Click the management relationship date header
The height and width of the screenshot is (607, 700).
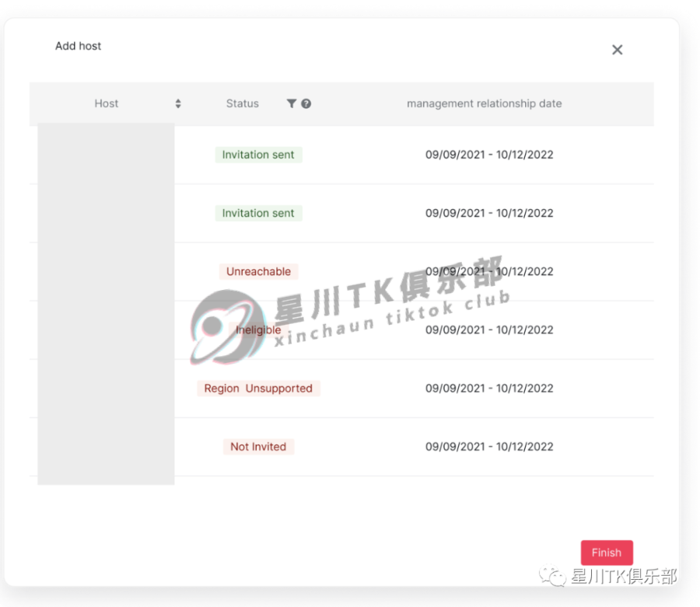484,103
